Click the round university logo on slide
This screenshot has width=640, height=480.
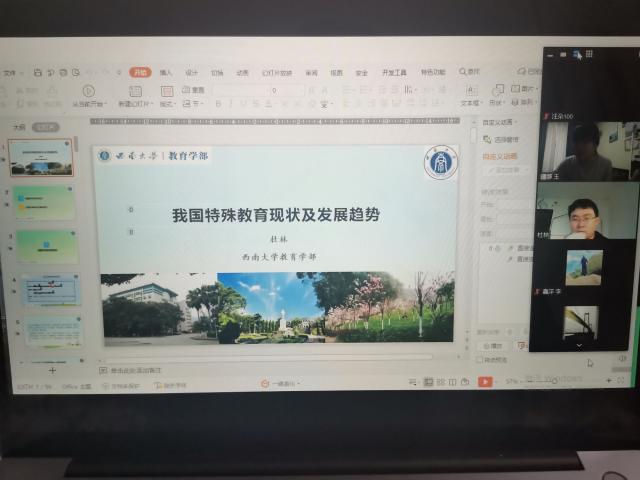(x=441, y=162)
